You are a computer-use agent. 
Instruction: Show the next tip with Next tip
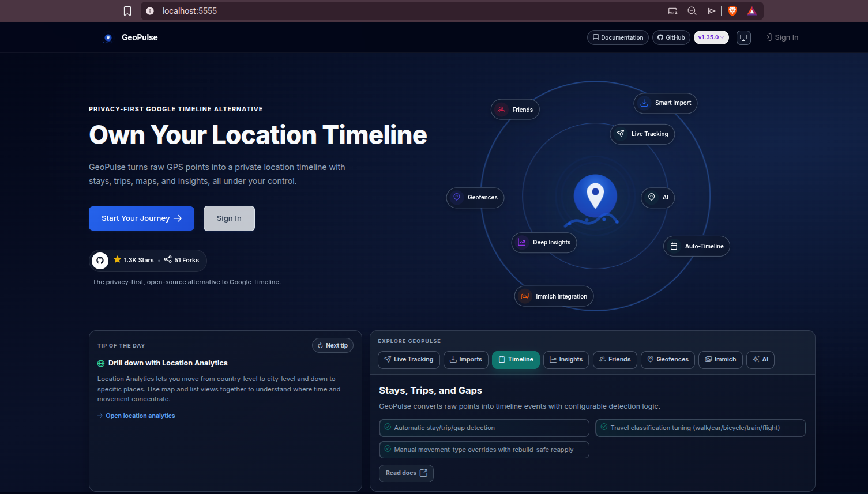coord(333,346)
